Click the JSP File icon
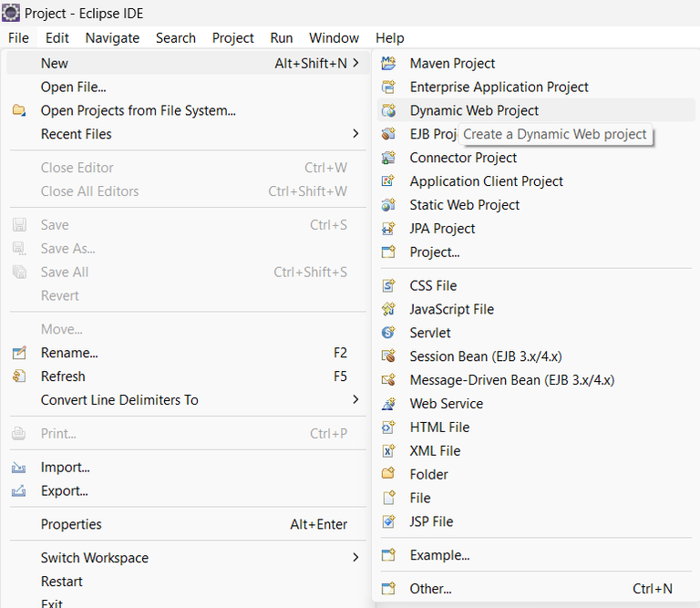 pyautogui.click(x=389, y=521)
